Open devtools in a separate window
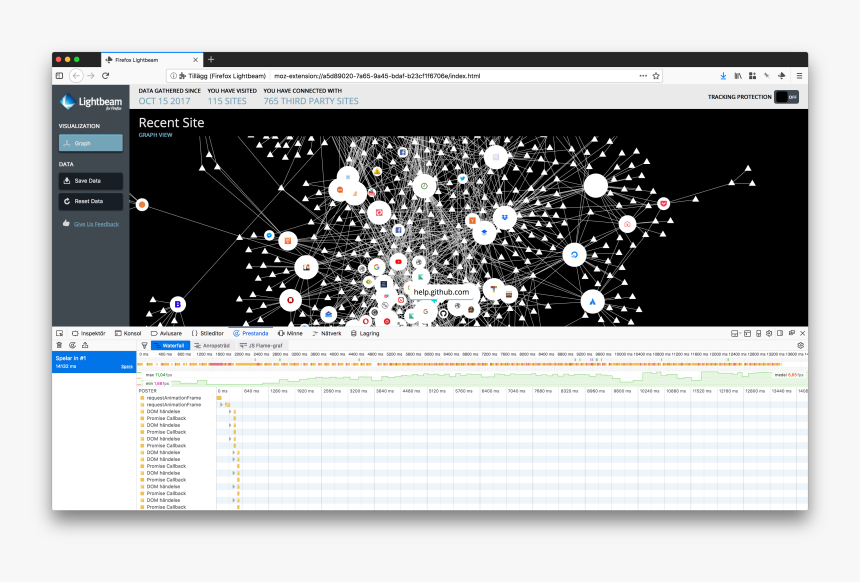Screen dimensions: 860x582 pos(791,333)
